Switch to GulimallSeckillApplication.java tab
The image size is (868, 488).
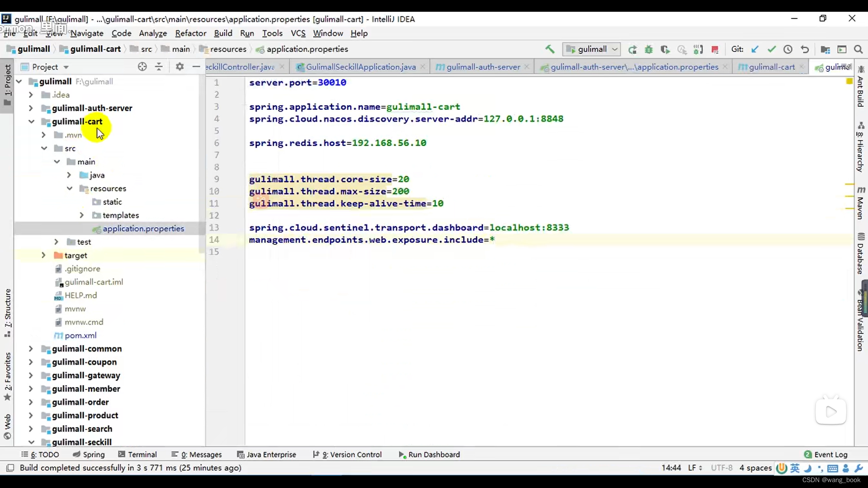[x=361, y=67]
